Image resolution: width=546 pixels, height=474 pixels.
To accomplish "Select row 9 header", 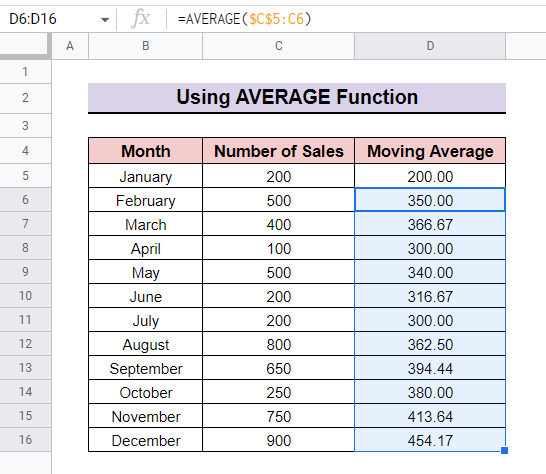I will coord(25,272).
